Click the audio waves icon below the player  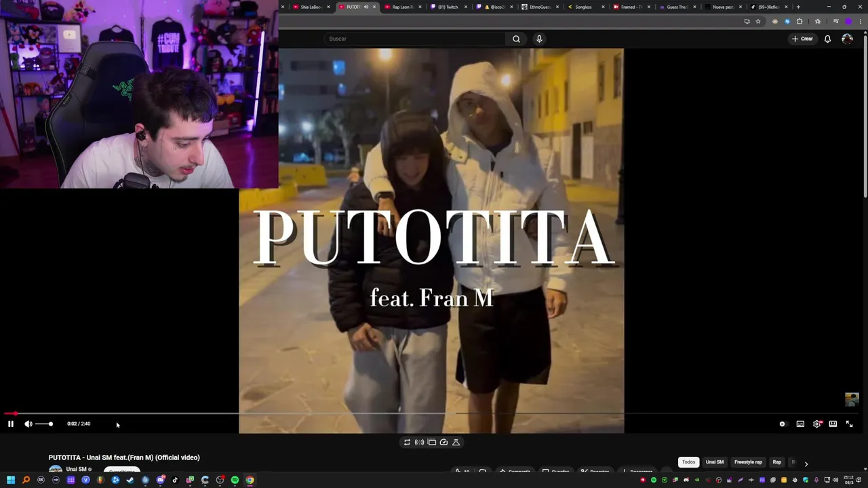(419, 442)
